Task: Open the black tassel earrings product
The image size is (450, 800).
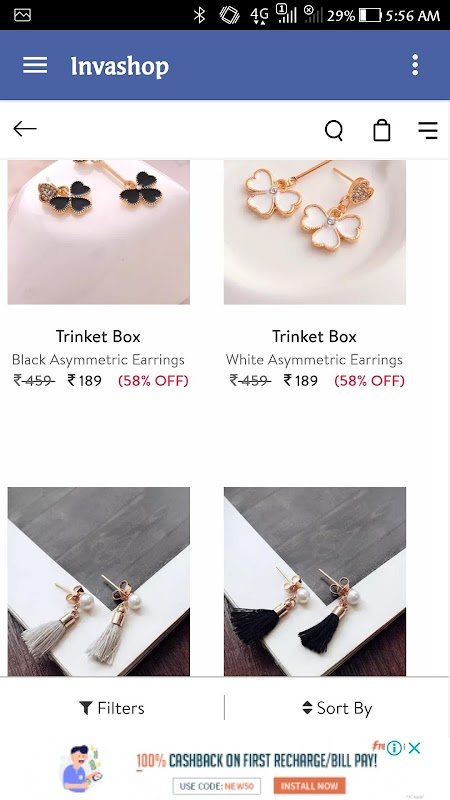Action: pyautogui.click(x=315, y=582)
